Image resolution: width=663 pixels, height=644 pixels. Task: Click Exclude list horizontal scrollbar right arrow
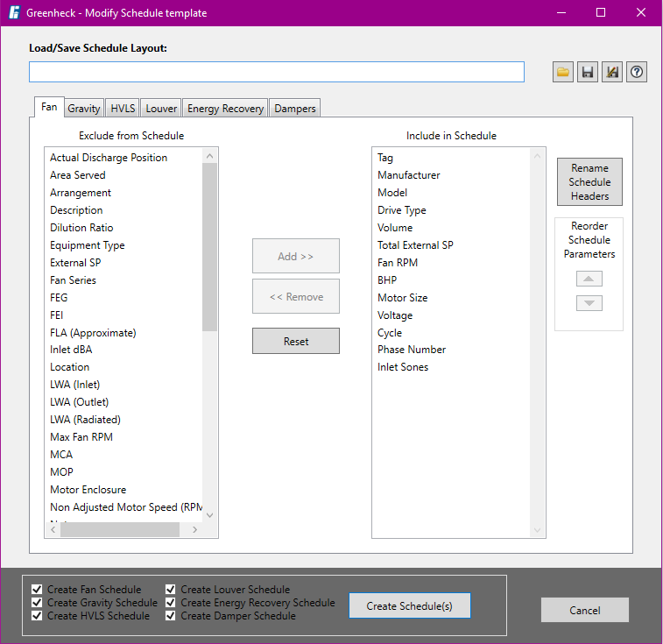[194, 529]
